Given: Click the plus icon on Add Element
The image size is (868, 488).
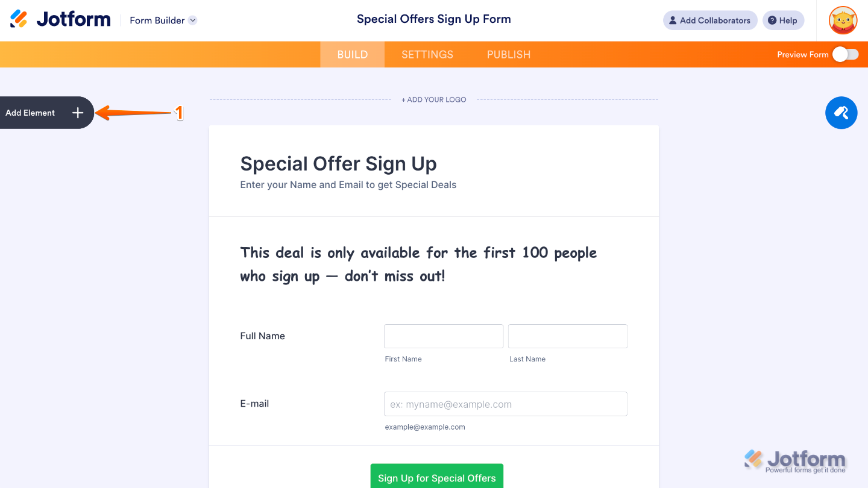Looking at the screenshot, I should 77,113.
